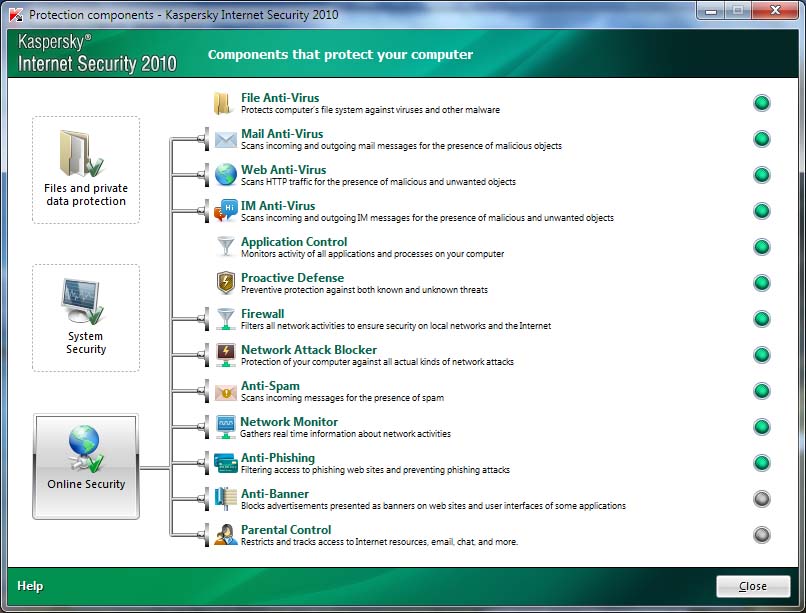Select System Security category
This screenshot has width=806, height=613.
click(86, 318)
